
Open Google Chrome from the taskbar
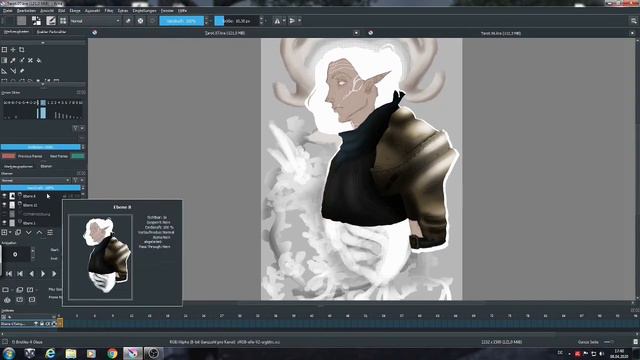112,353
